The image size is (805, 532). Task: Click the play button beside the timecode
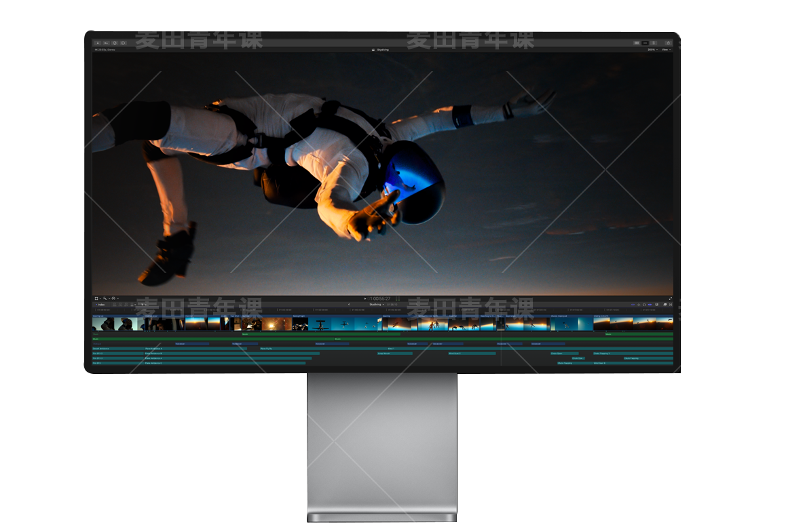365,299
